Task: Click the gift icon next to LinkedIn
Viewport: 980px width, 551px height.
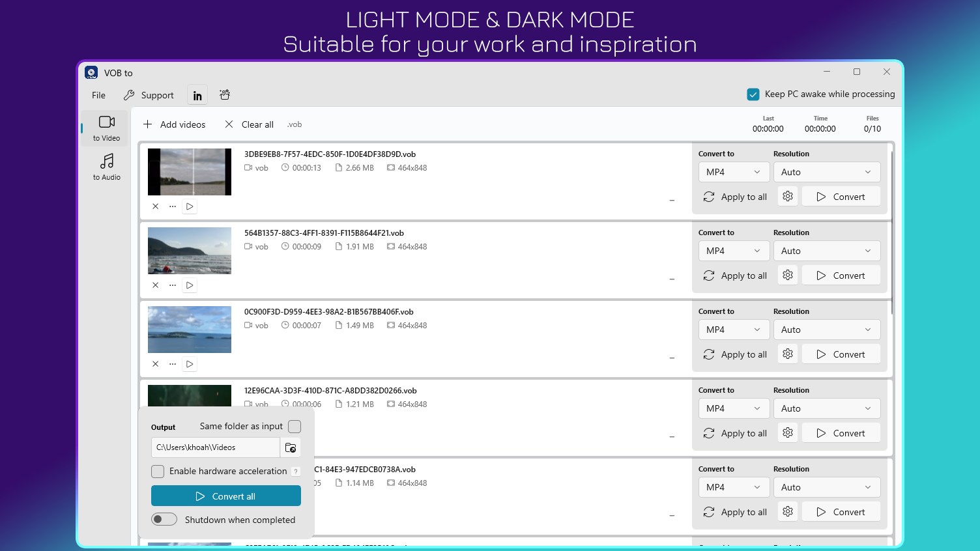Action: [224, 94]
